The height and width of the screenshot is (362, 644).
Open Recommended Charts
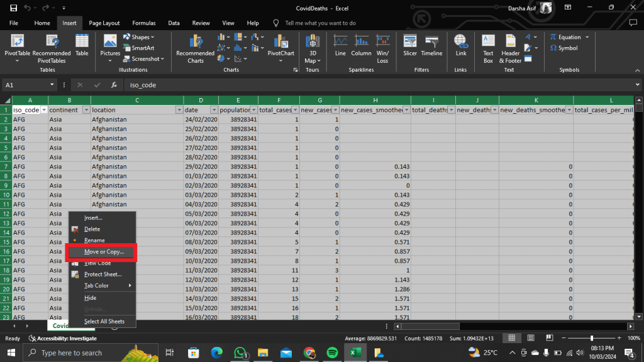pyautogui.click(x=194, y=50)
